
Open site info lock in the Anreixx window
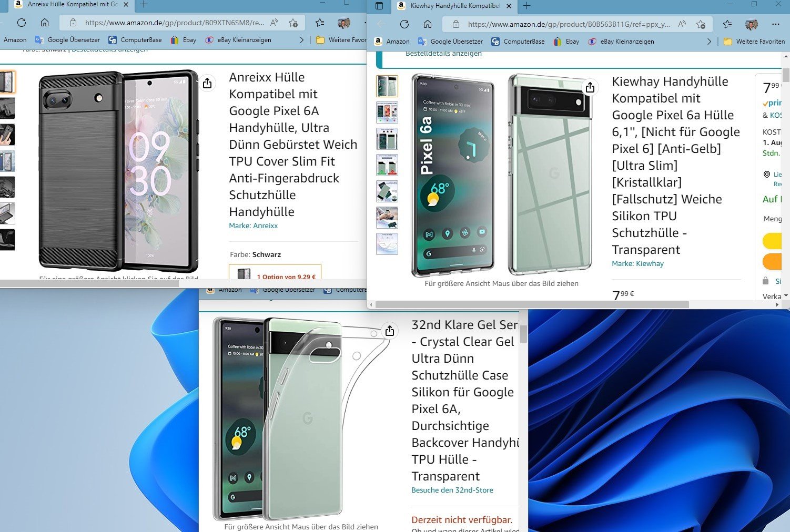73,23
